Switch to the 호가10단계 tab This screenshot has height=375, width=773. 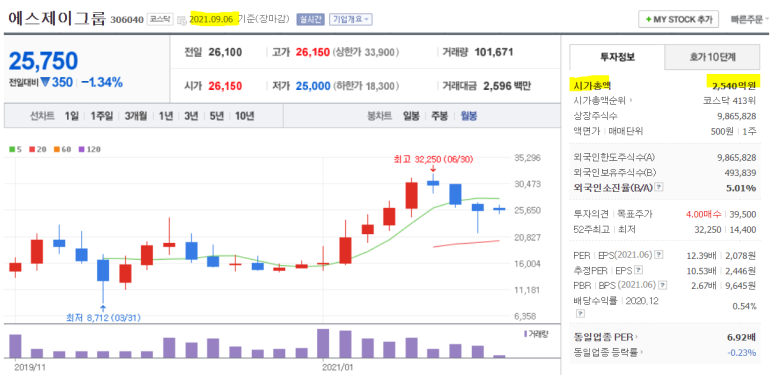[712, 57]
